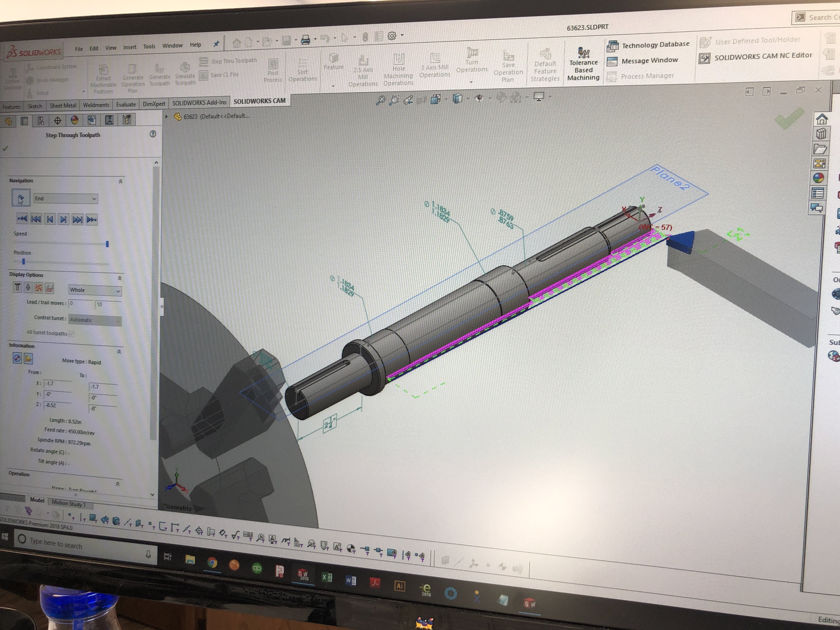Click the Print icon in the top toolbar
The height and width of the screenshot is (630, 840).
pos(306,40)
